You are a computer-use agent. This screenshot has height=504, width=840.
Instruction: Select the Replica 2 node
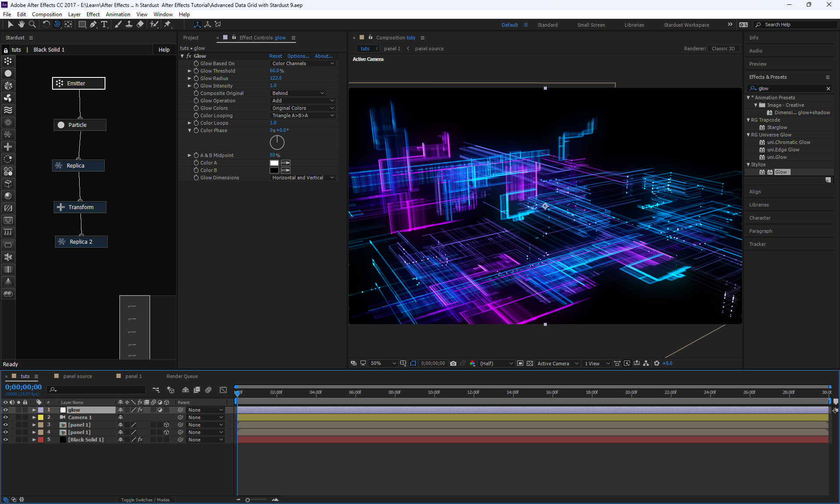[81, 242]
